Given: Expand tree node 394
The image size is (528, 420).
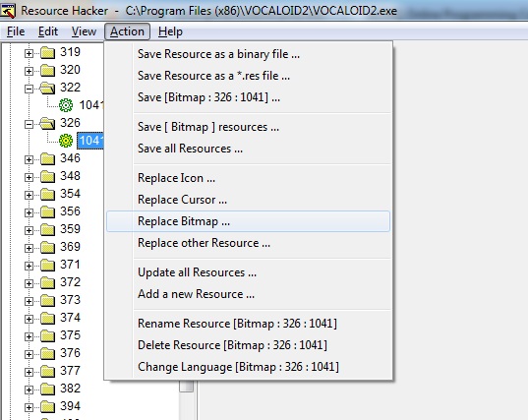Looking at the screenshot, I should point(29,407).
